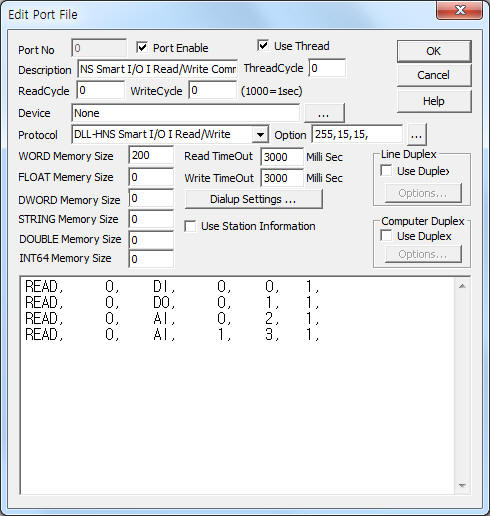The width and height of the screenshot is (490, 516).
Task: Edit FLOAT Memery Size field
Action: tap(151, 177)
